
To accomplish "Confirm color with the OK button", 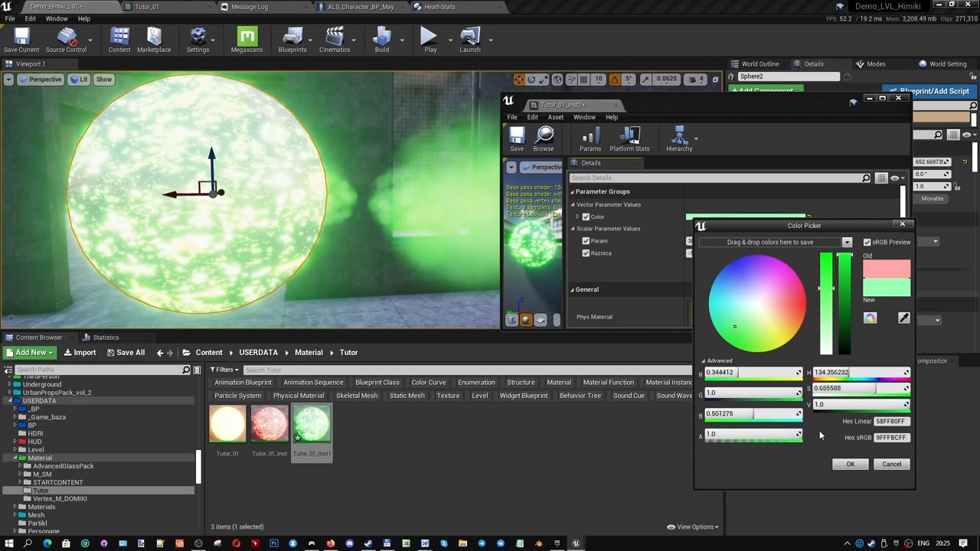I will coord(850,465).
